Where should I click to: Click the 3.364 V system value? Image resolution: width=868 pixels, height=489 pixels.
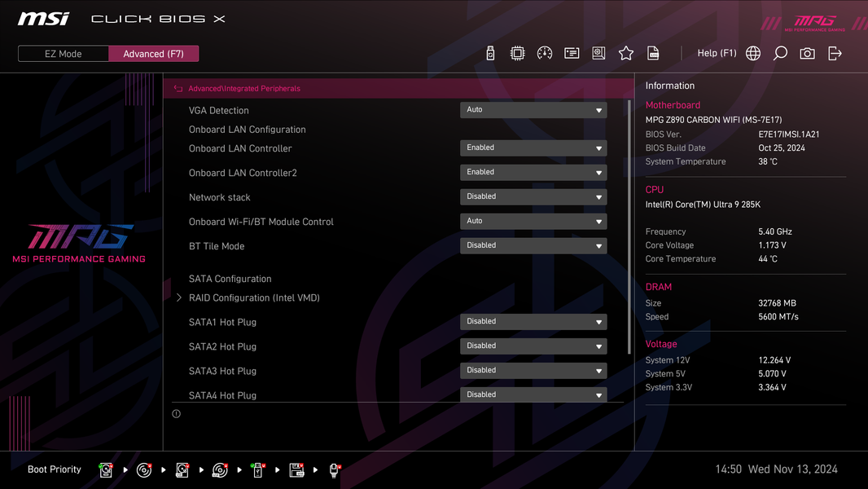[x=772, y=387]
